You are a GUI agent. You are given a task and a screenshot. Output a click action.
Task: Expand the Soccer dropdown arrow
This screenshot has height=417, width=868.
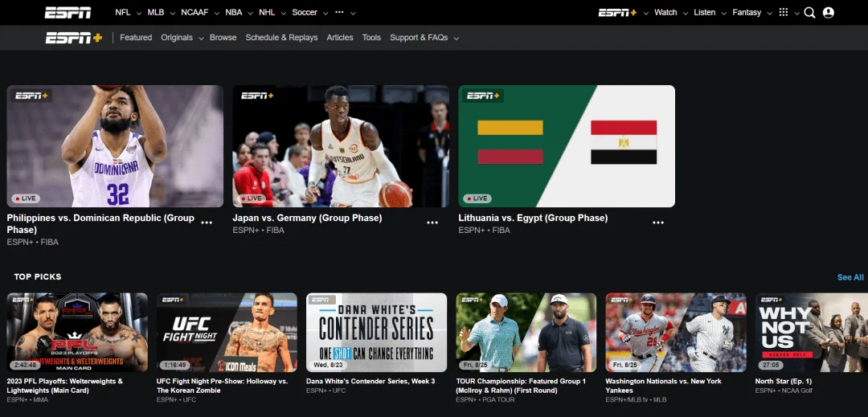click(x=325, y=13)
